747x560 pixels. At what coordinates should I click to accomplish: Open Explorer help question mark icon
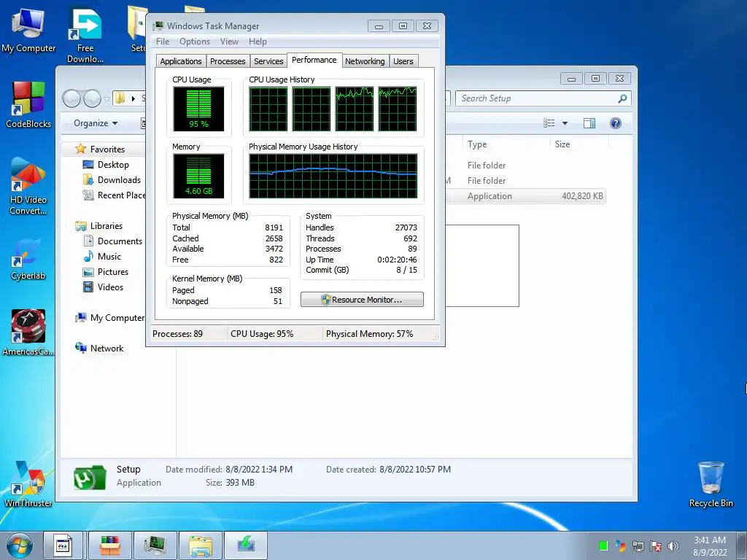coord(616,123)
